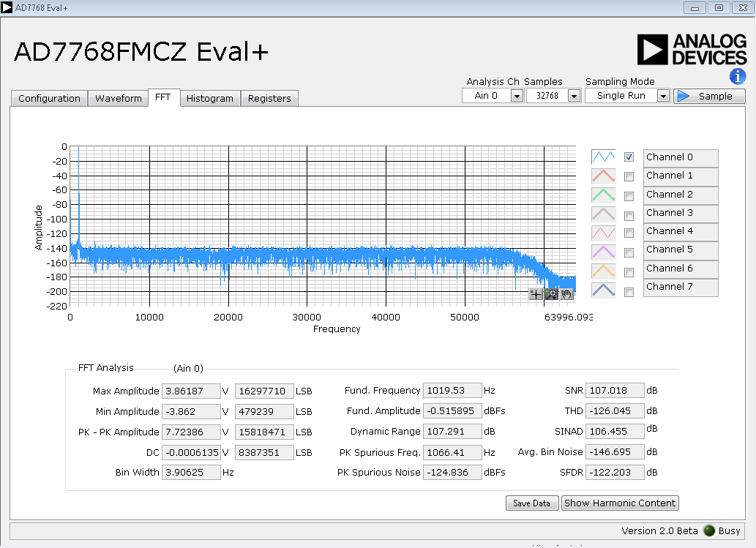Click the Channel 4 thin red plot icon

tap(603, 233)
